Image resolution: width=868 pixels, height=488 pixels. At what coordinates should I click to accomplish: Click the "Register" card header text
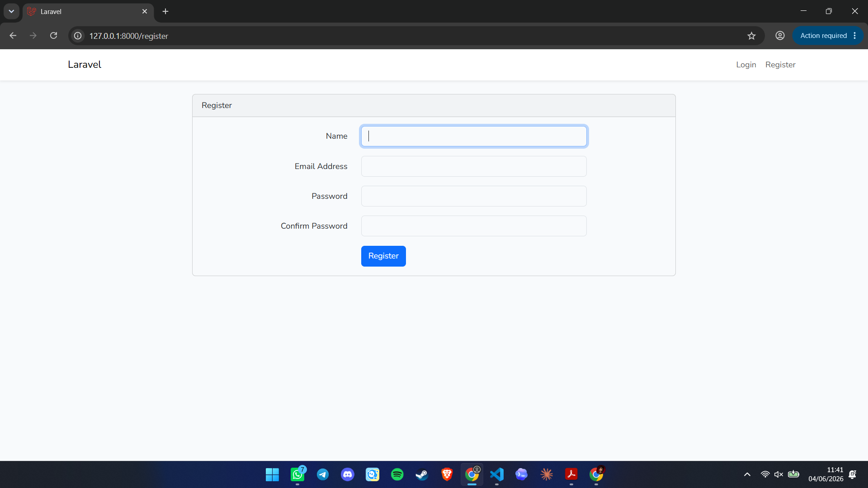pyautogui.click(x=217, y=105)
